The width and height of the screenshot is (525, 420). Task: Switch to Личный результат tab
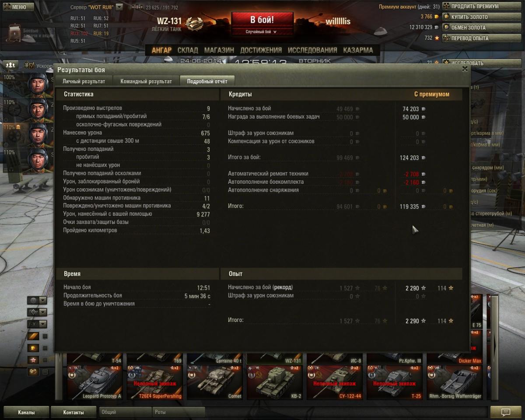click(x=84, y=81)
